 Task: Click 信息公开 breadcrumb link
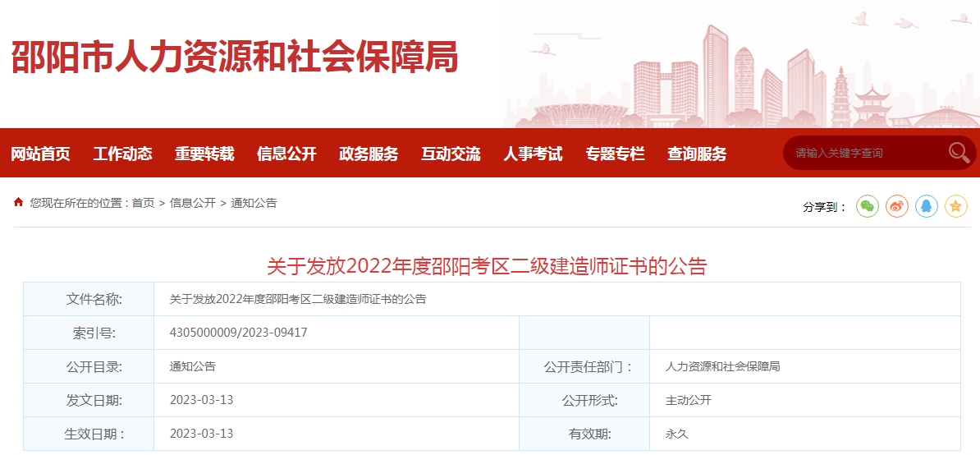pyautogui.click(x=193, y=203)
